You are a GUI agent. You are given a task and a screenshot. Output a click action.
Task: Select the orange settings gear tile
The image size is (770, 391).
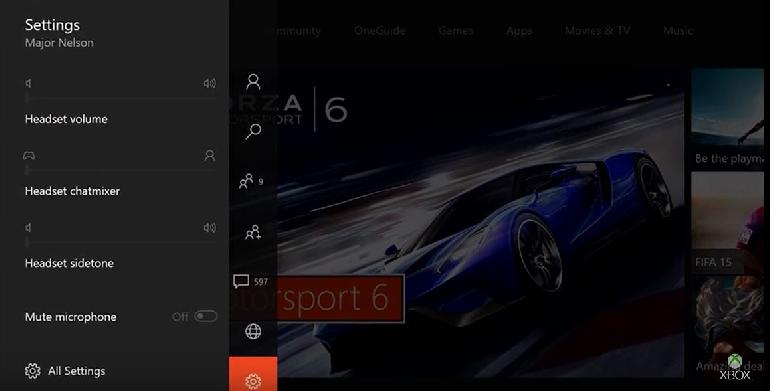point(253,374)
